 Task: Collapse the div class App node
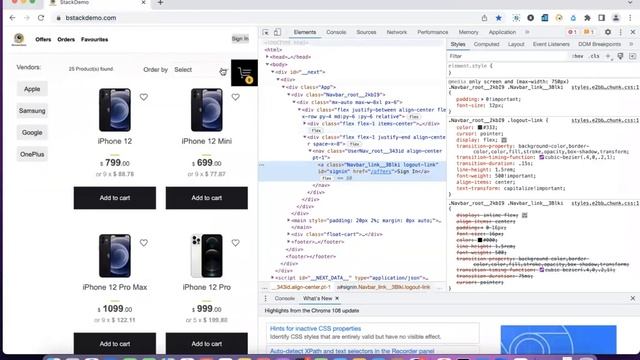[x=284, y=87]
